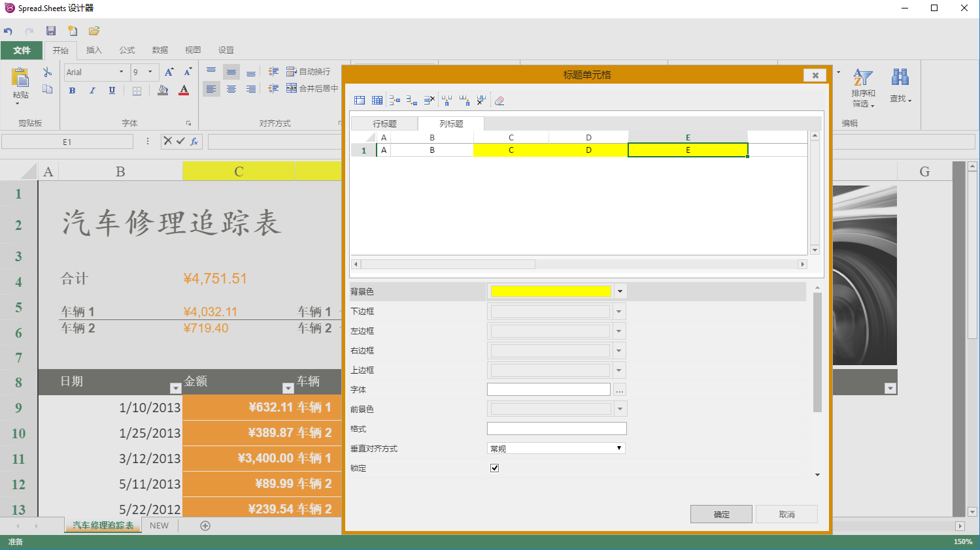Click the Open folder icon in the quick access toolbar
Screen dimensions: 980x550
point(93,30)
